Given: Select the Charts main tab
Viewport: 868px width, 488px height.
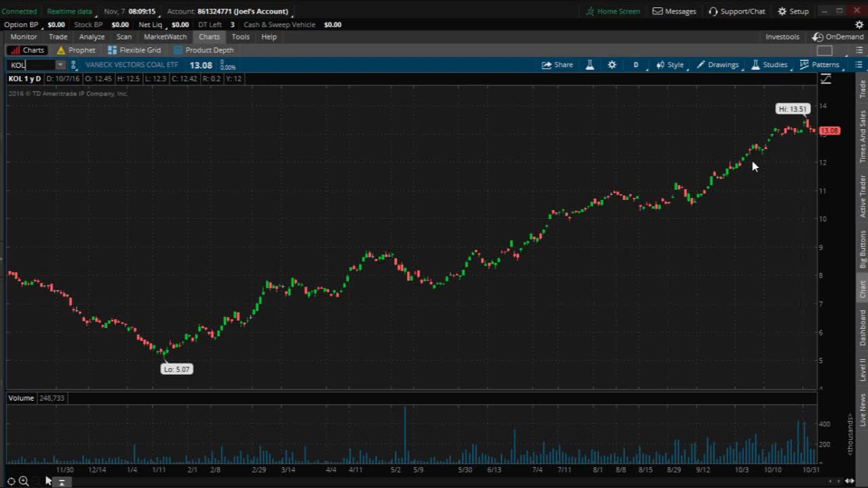Looking at the screenshot, I should point(210,37).
